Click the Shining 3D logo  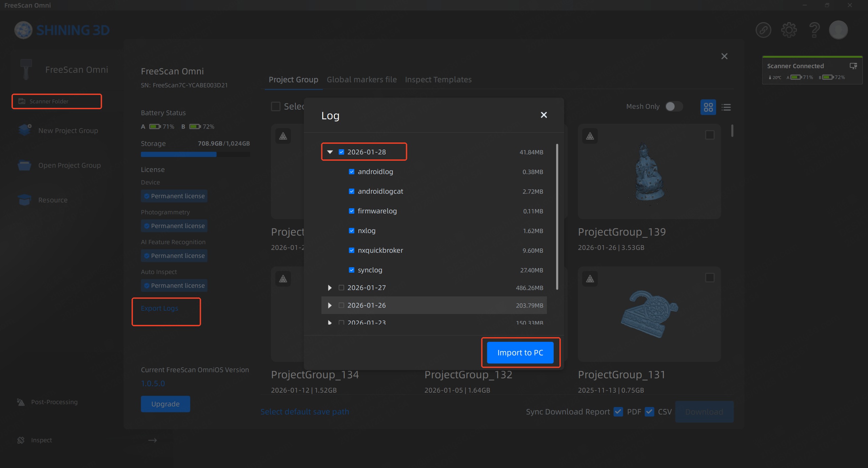(62, 30)
